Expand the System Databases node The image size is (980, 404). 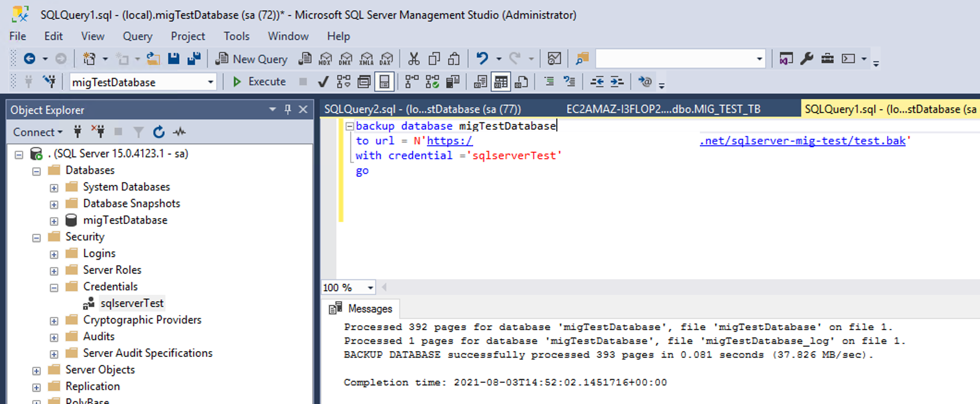[54, 188]
